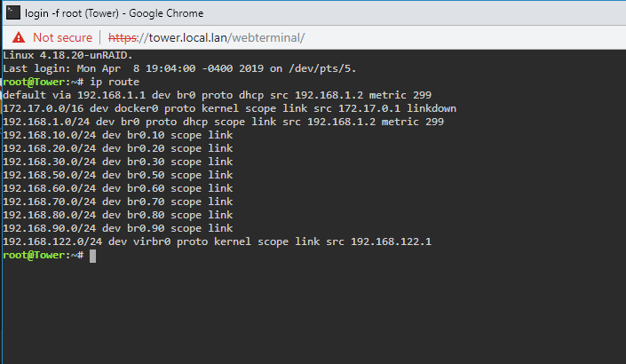Click the tower.local.lan/webterminal URL in the address bar
The width and height of the screenshot is (626, 364).
click(x=206, y=37)
